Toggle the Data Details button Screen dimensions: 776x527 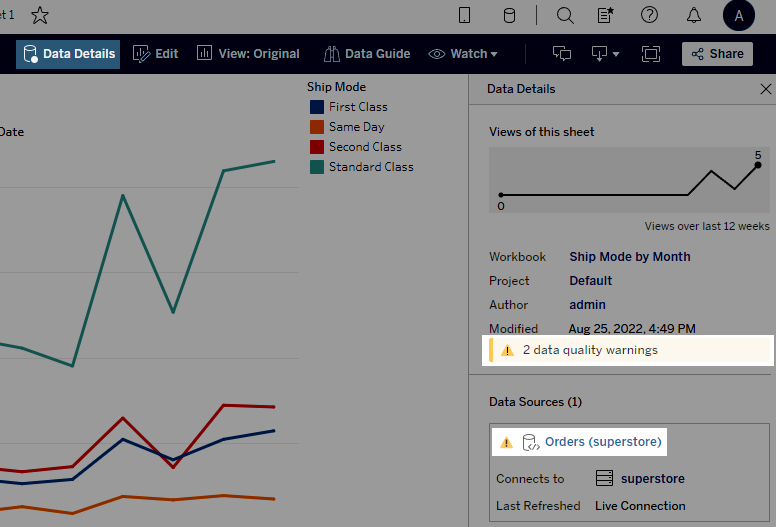click(68, 54)
